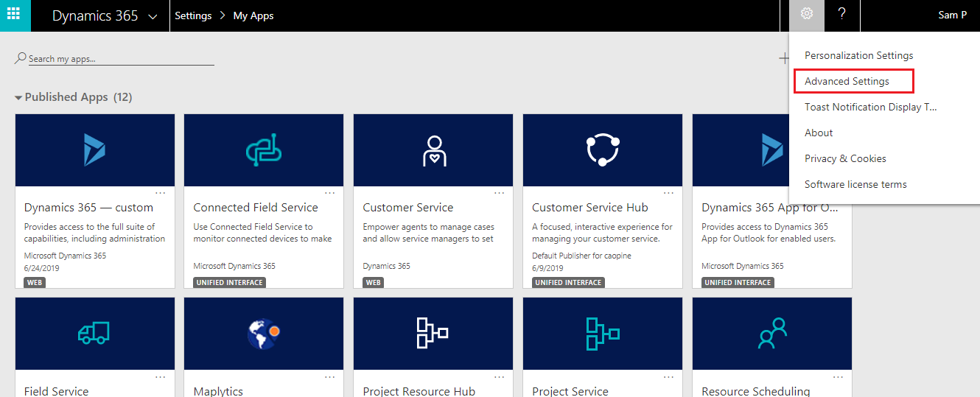Image resolution: width=980 pixels, height=397 pixels.
Task: Click Settings in the breadcrumb
Action: point(193,15)
